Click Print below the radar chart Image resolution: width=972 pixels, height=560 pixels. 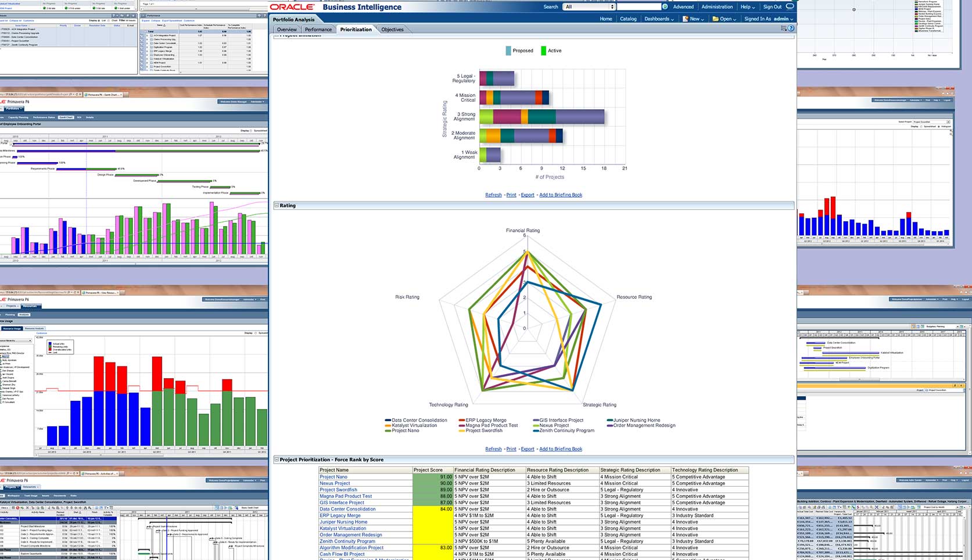pos(511,449)
